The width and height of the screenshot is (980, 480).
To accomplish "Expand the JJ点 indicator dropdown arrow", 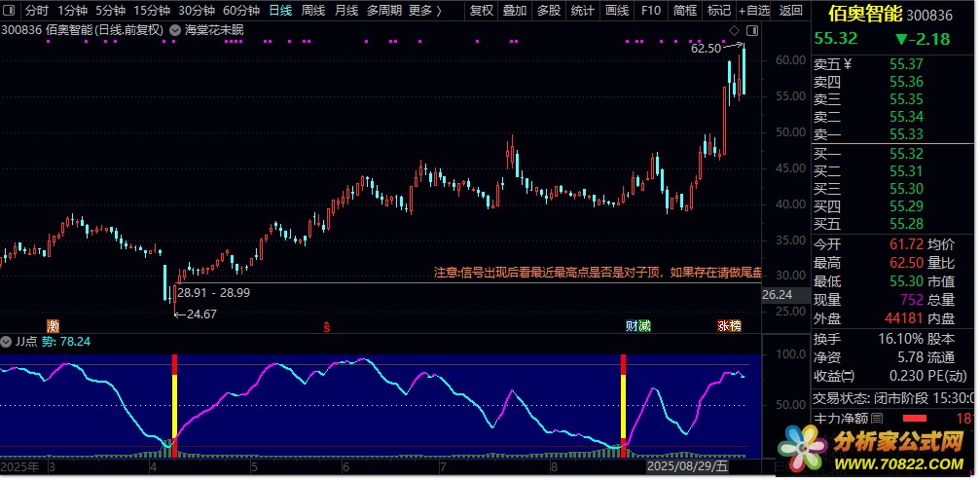I will [x=8, y=342].
